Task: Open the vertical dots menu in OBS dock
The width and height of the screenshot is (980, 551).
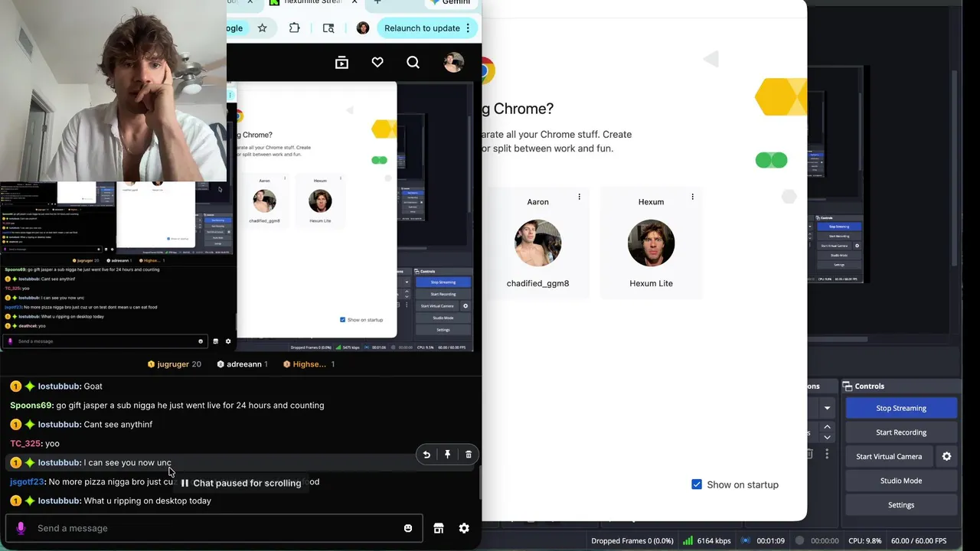Action: click(827, 455)
